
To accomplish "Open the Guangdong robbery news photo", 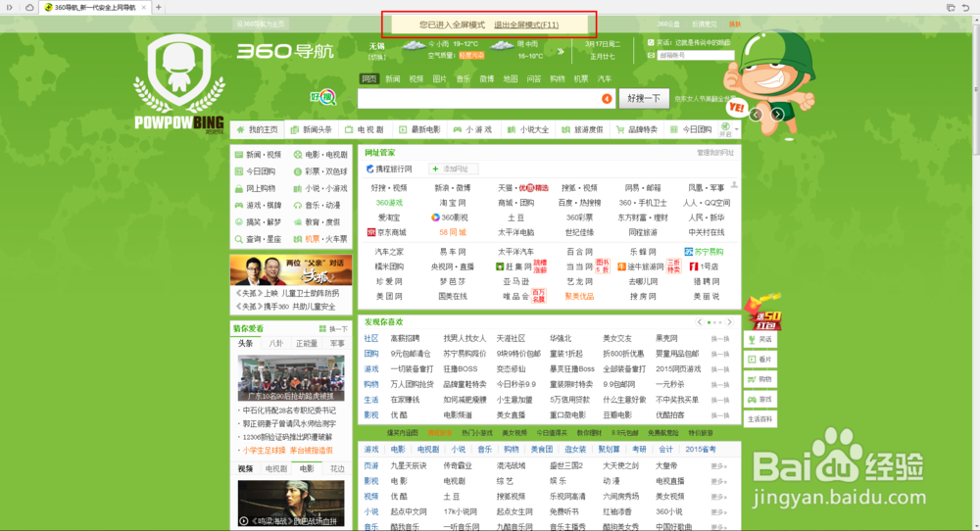I will 291,378.
